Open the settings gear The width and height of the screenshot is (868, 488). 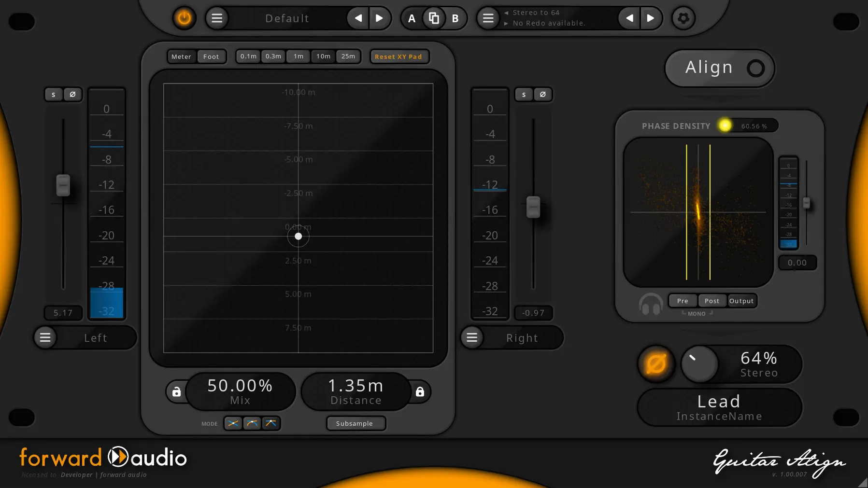tap(683, 18)
